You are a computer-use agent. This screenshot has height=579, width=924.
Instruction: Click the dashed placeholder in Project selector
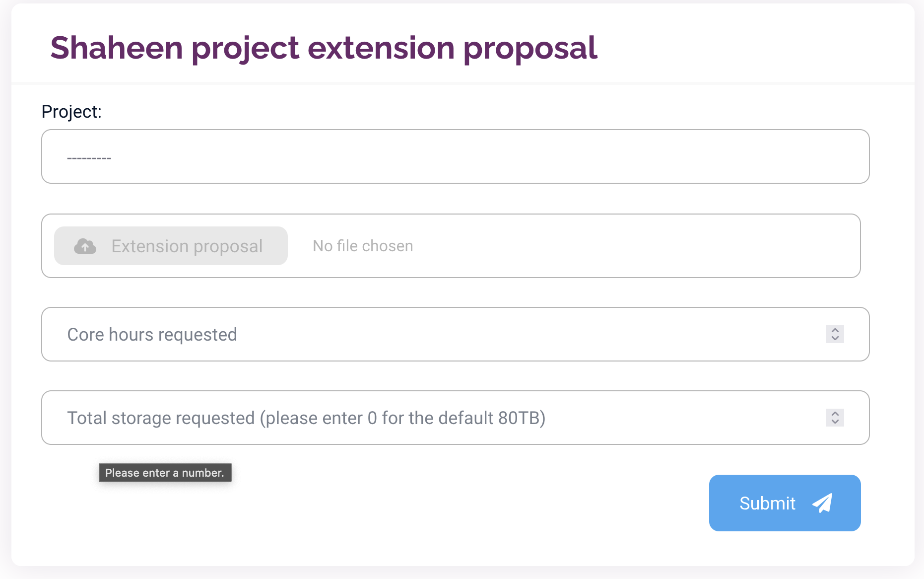click(x=89, y=158)
